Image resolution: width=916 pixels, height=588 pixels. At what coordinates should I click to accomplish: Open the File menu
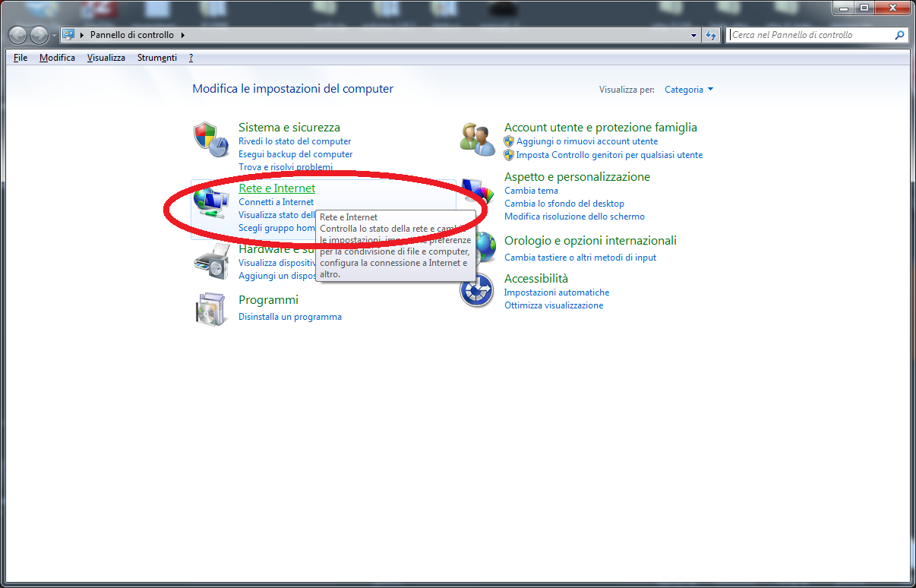[21, 58]
